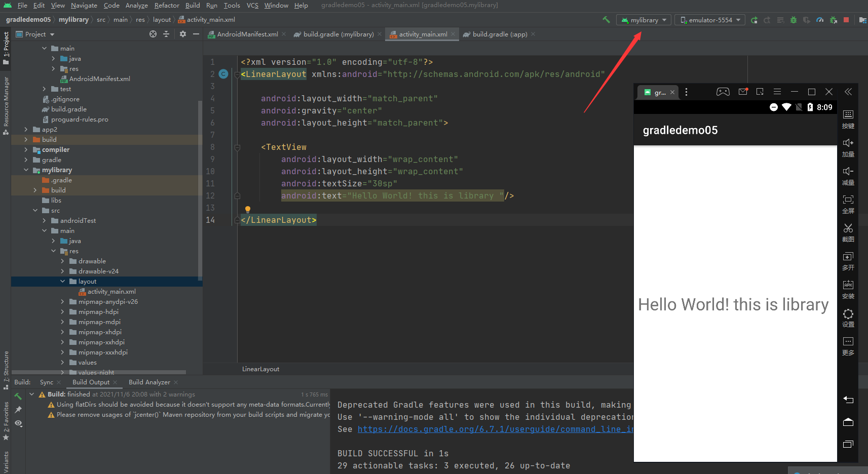The image size is (868, 474).
Task: Select proguard-rules.pro in project tree
Action: tap(80, 120)
